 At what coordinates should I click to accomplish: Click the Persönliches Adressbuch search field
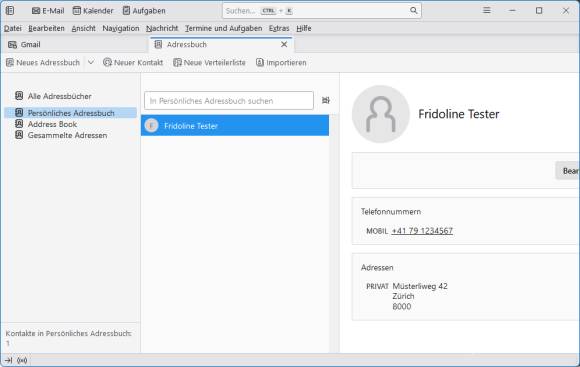click(229, 101)
